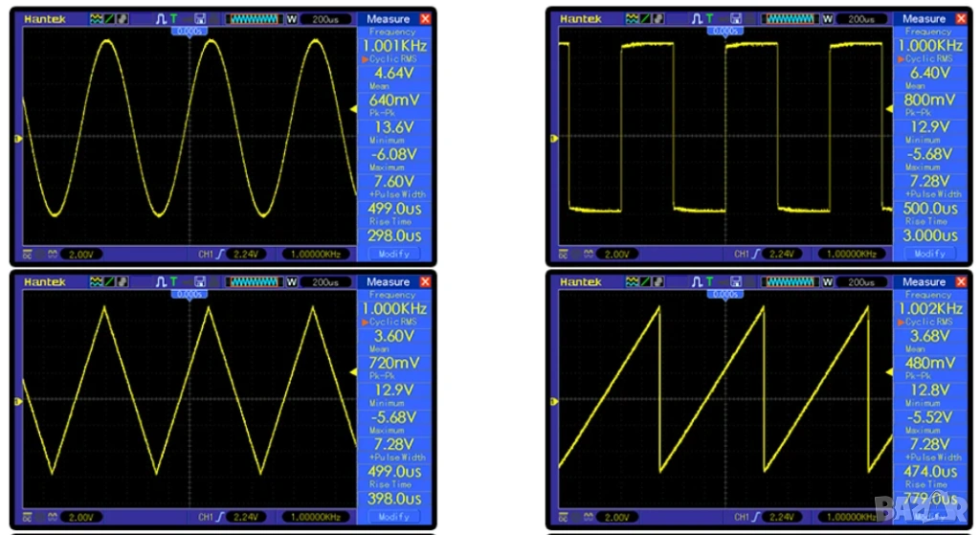Click 1.002KHz frequency reading

(930, 309)
